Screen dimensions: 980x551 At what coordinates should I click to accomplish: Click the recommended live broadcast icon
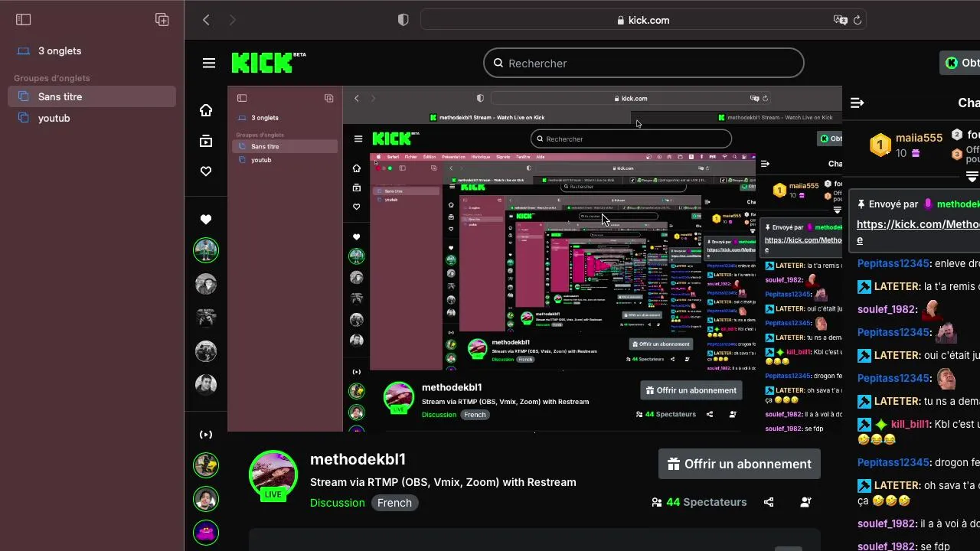click(206, 435)
